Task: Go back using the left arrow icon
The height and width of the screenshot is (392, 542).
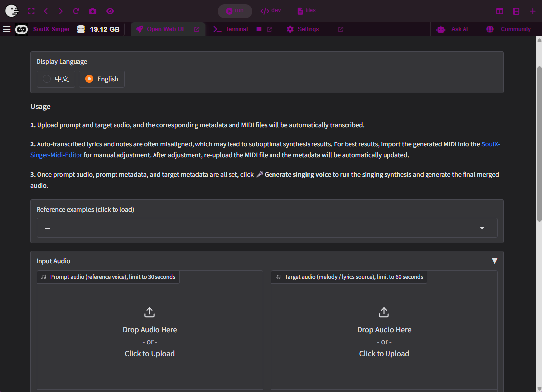Action: tap(46, 11)
